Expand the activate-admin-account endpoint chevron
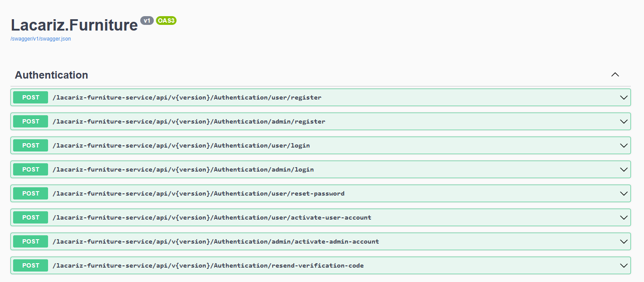The width and height of the screenshot is (644, 282). tap(624, 241)
